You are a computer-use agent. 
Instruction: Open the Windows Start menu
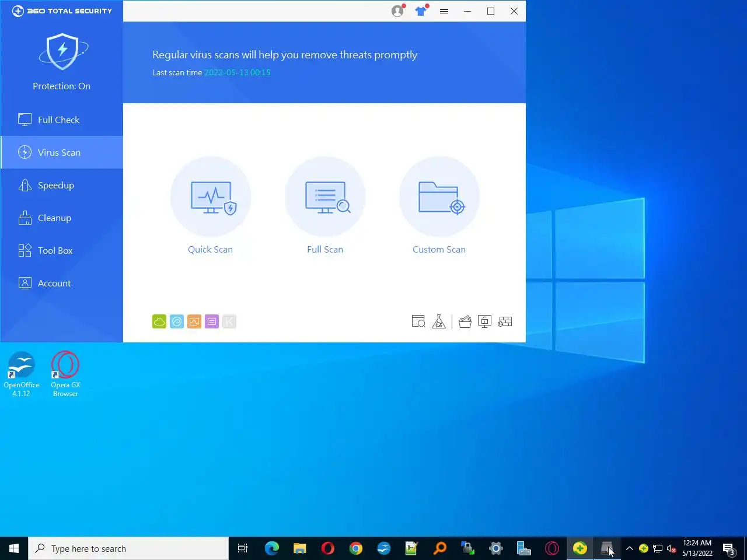point(14,548)
